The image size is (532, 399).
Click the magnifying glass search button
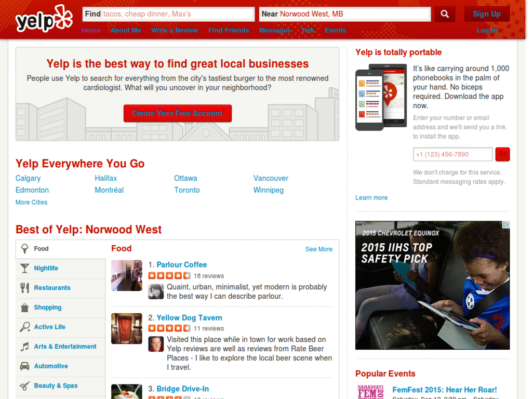point(445,14)
